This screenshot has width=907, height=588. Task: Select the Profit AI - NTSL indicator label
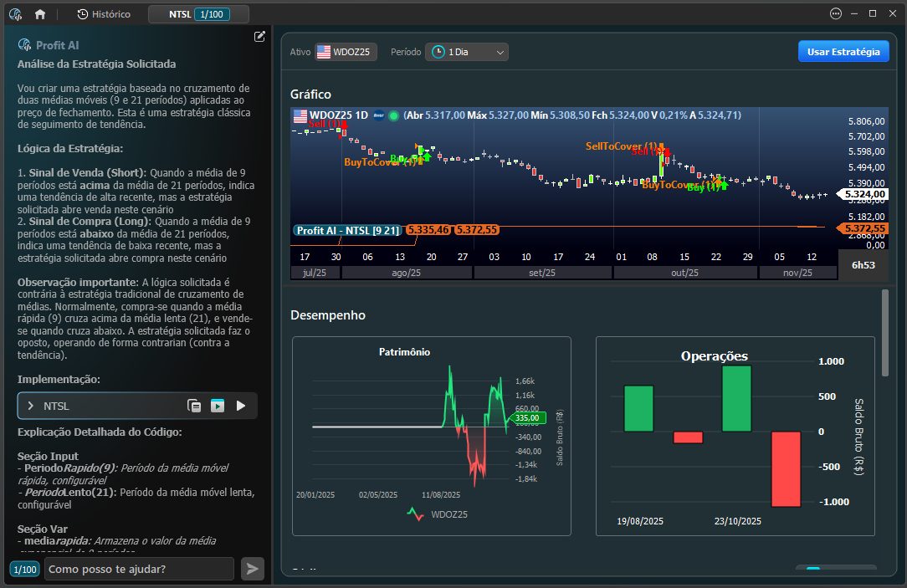347,230
